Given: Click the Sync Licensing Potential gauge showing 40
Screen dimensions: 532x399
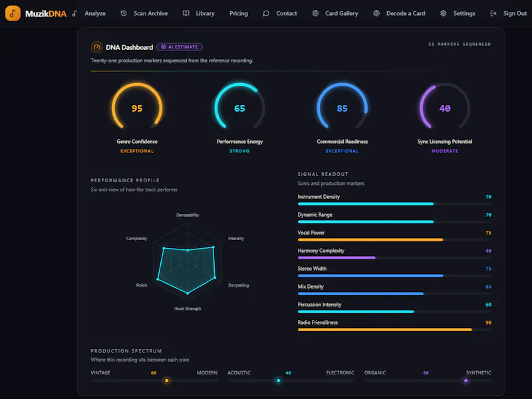Looking at the screenshot, I should (445, 107).
